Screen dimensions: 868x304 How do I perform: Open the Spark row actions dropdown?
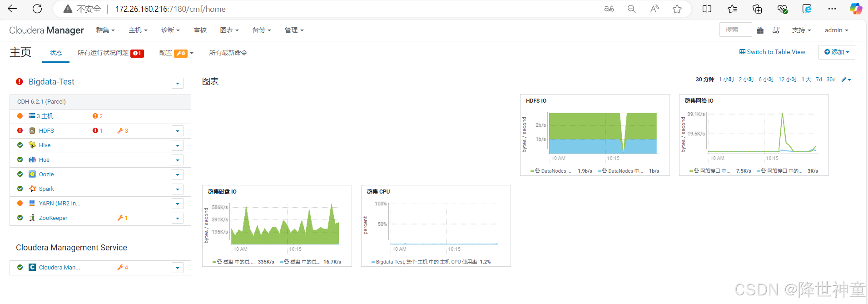point(178,189)
